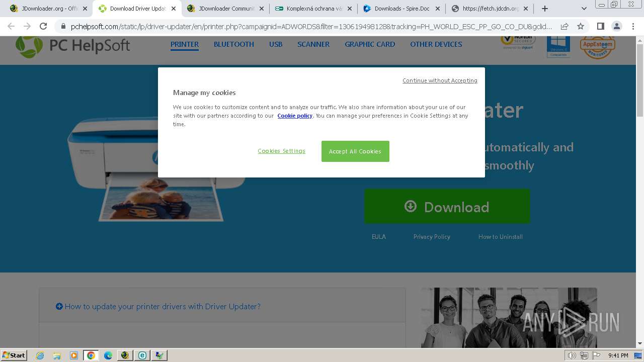Open the tab search dropdown arrow
644x362 pixels.
pyautogui.click(x=584, y=9)
